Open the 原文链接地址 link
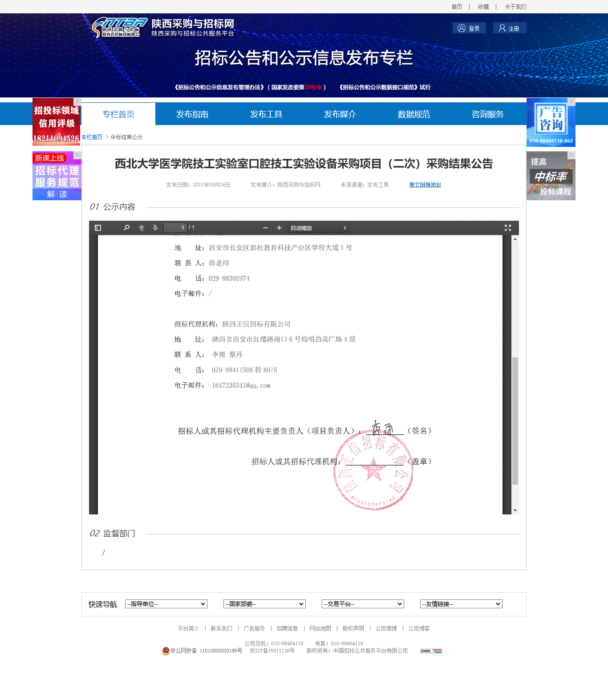Viewport: 608px width, 700px height. point(425,185)
